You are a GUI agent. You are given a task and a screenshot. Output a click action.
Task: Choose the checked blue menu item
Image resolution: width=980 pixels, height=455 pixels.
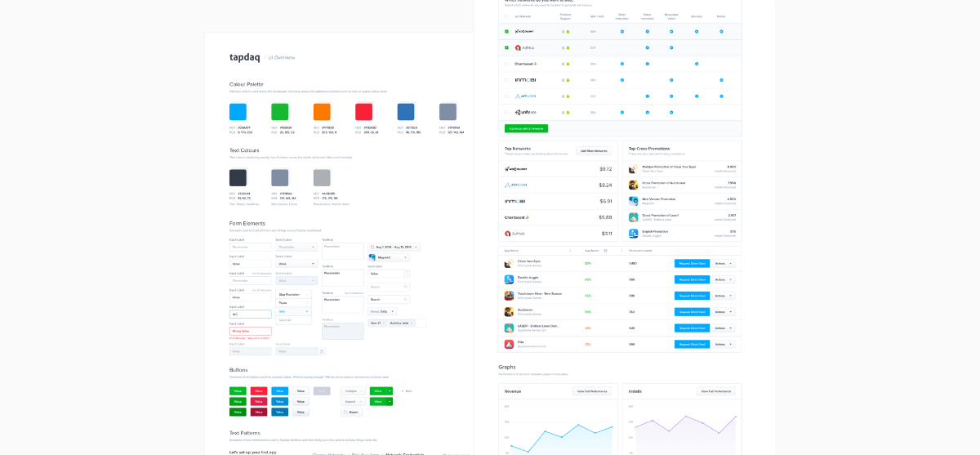(293, 311)
